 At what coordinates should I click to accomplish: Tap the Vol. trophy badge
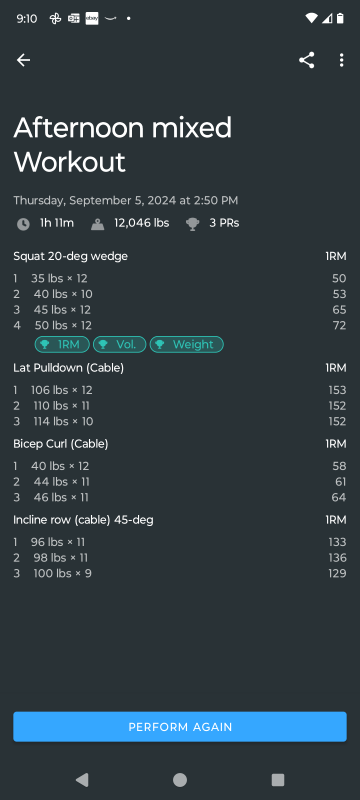pos(119,344)
